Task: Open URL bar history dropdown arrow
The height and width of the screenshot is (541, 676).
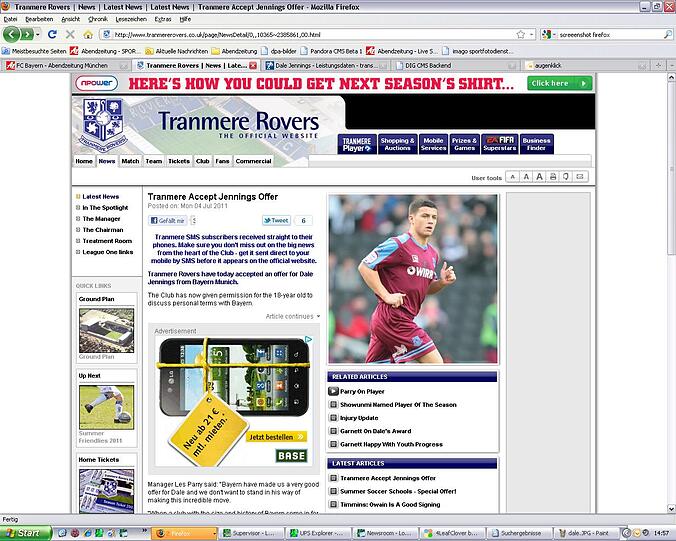Action: (532, 34)
